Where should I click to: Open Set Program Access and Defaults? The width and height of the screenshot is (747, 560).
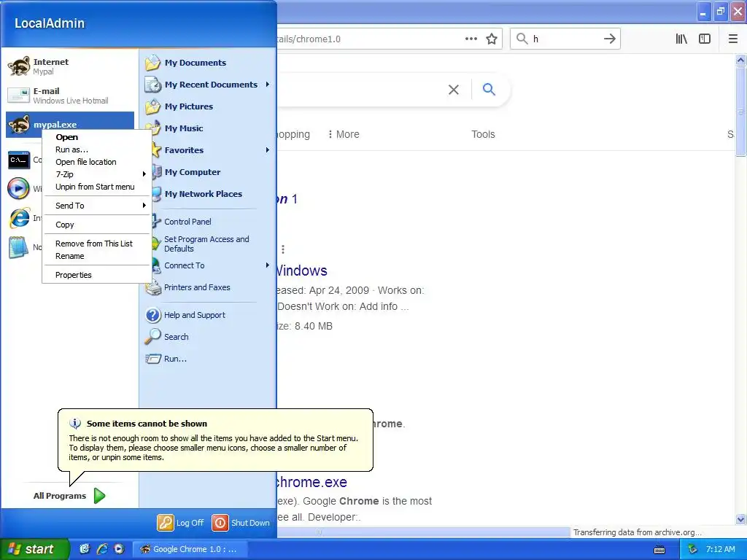(x=208, y=244)
